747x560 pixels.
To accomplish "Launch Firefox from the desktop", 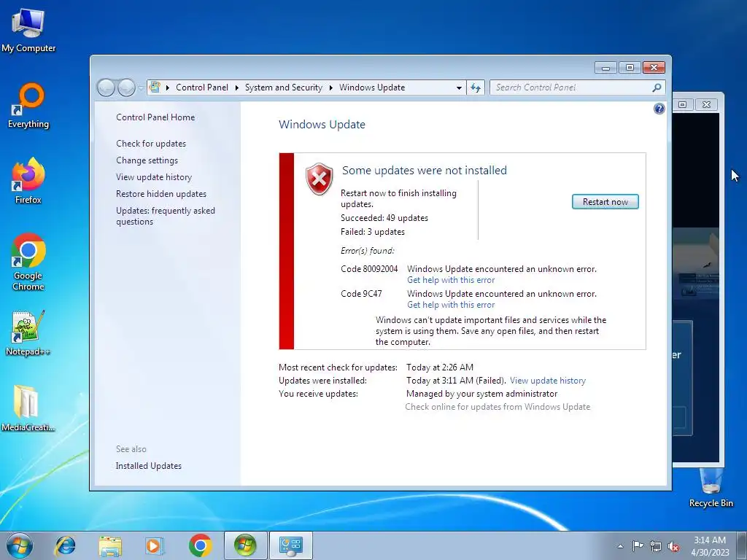I will [x=28, y=181].
